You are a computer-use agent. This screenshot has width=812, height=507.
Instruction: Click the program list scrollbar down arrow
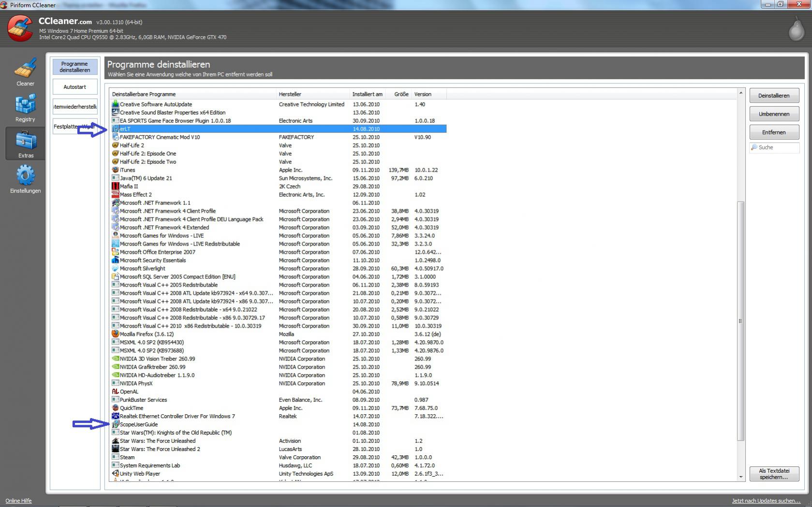[740, 477]
